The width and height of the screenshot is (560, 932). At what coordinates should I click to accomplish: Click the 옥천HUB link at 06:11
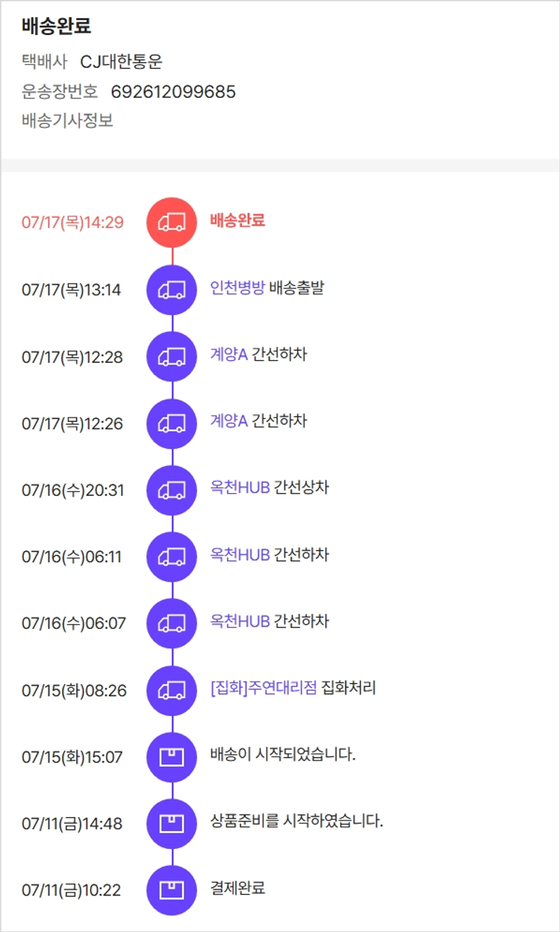(x=240, y=555)
